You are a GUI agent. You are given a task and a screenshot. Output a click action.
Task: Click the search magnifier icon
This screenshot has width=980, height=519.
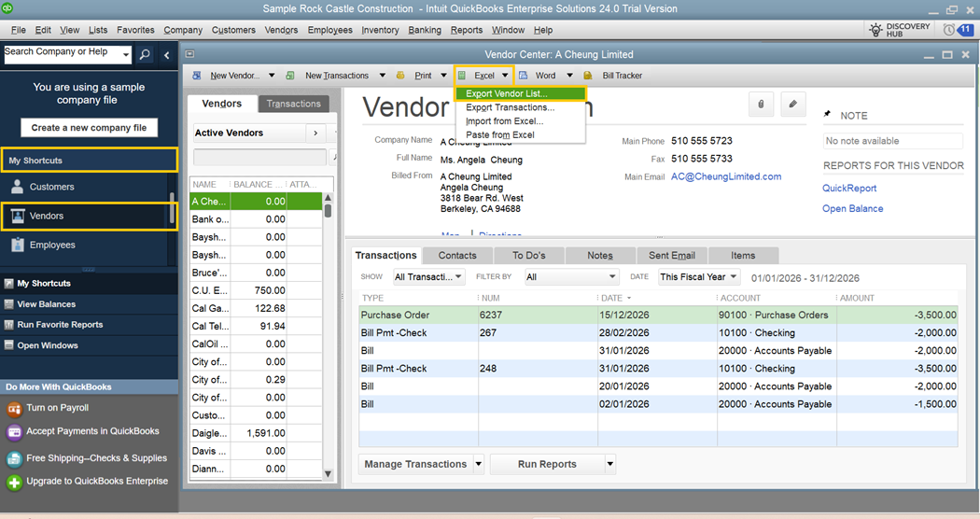click(145, 54)
